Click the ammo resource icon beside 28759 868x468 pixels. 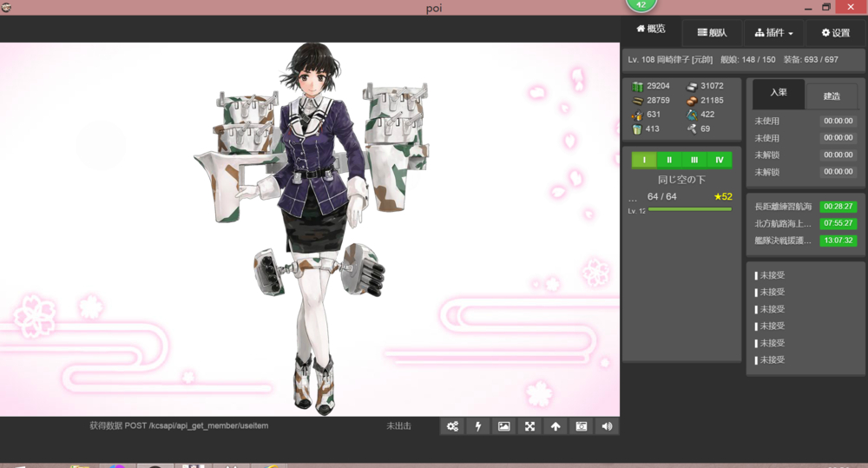point(637,101)
